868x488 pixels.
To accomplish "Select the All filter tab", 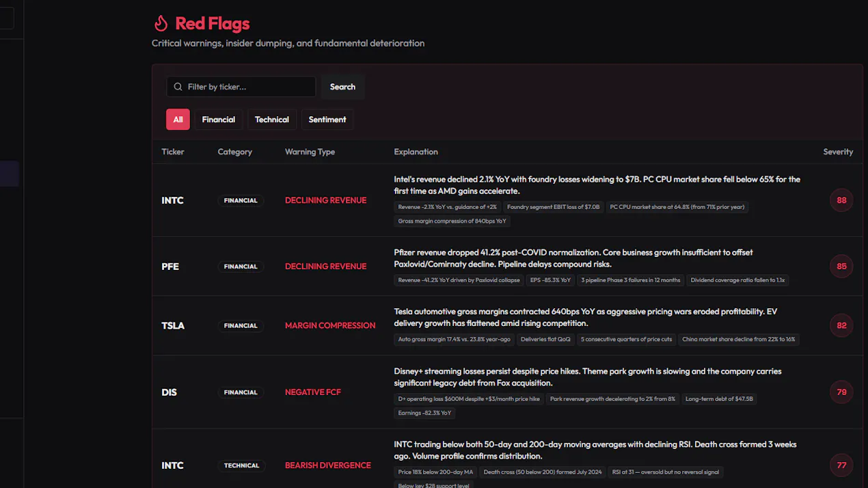I will click(178, 120).
